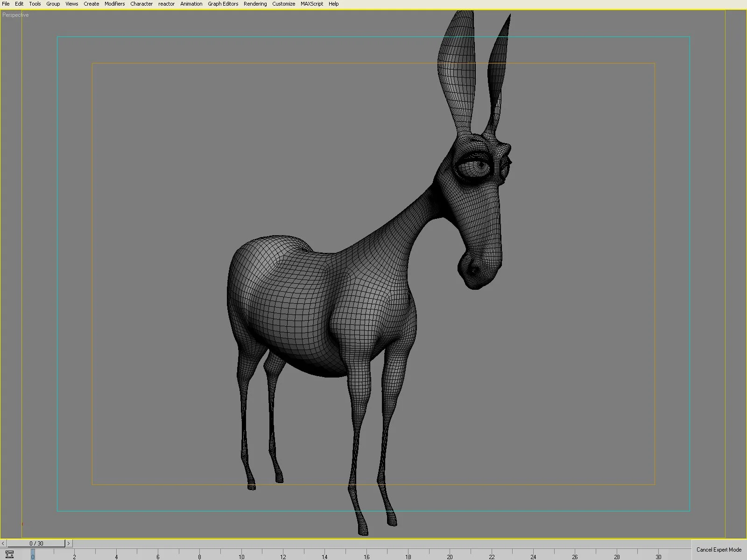Open Mini Curve Editor track bar icon

(9, 555)
